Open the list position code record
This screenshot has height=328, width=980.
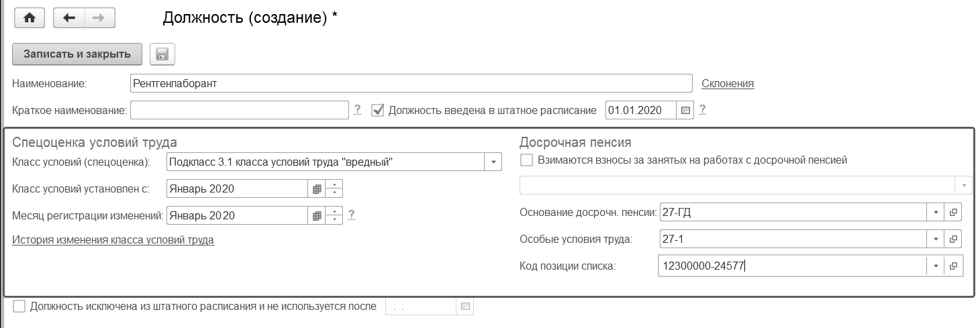click(x=953, y=266)
